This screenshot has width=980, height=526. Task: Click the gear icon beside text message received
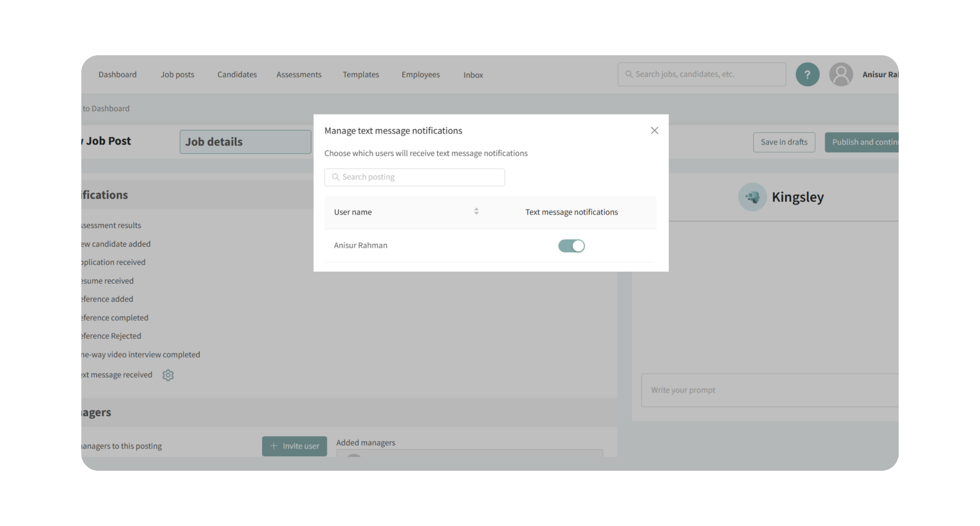168,375
